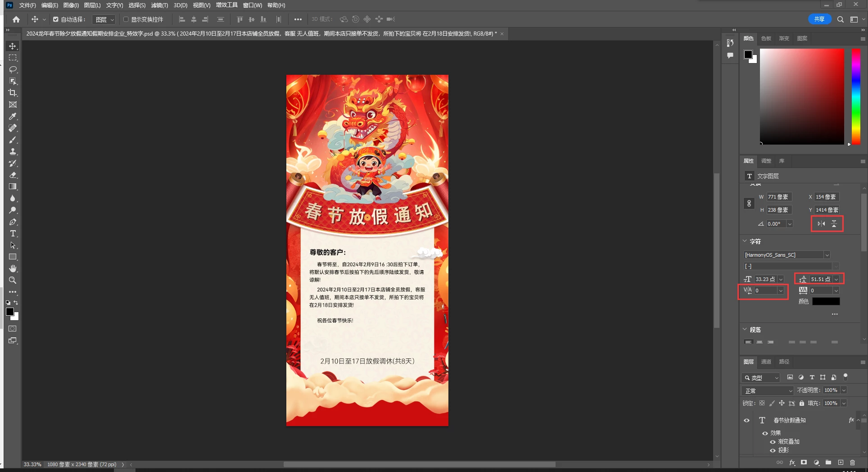Image resolution: width=868 pixels, height=472 pixels.
Task: Toggle lock all layer icon
Action: 802,403
